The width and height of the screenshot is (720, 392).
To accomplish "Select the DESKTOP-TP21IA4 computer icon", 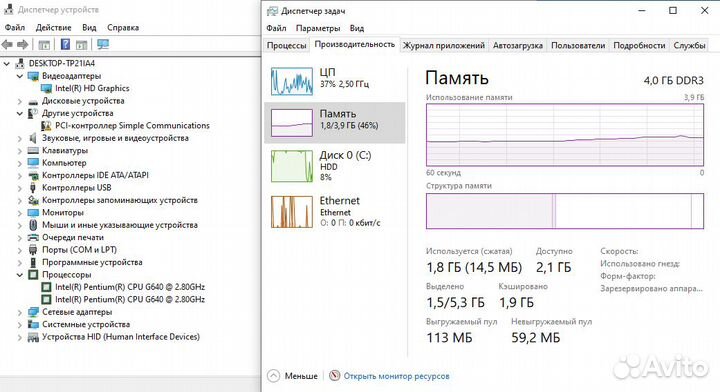I will pyautogui.click(x=20, y=63).
